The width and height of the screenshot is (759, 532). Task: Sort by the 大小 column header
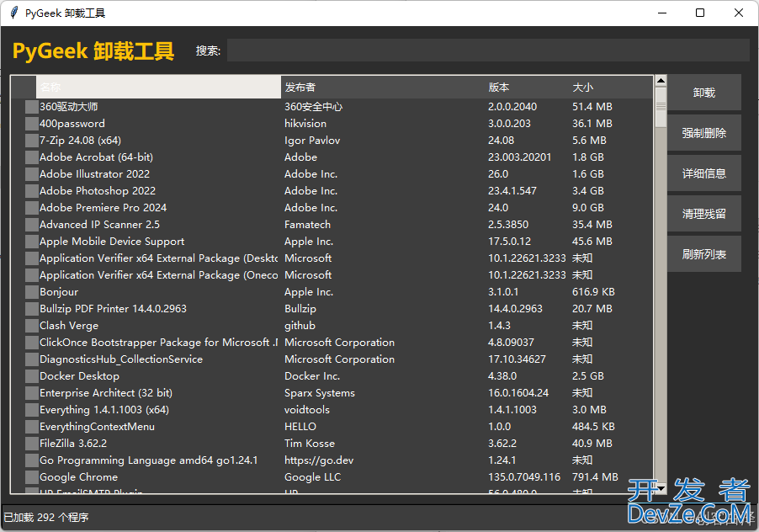(611, 88)
